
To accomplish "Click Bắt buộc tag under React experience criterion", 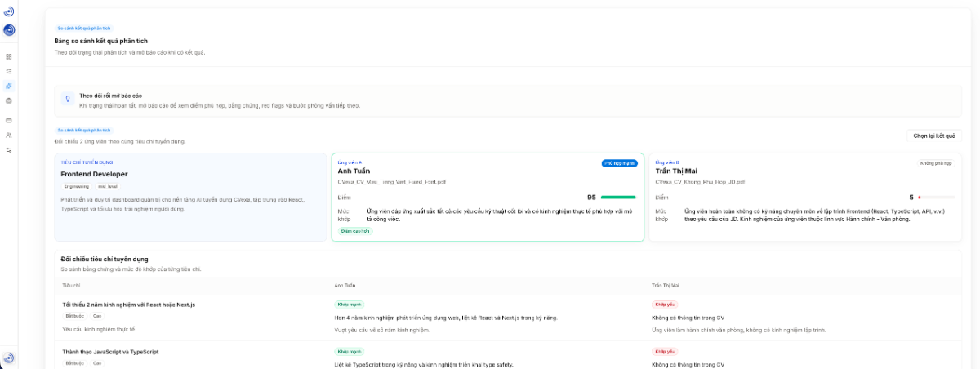I will pyautogui.click(x=75, y=315).
